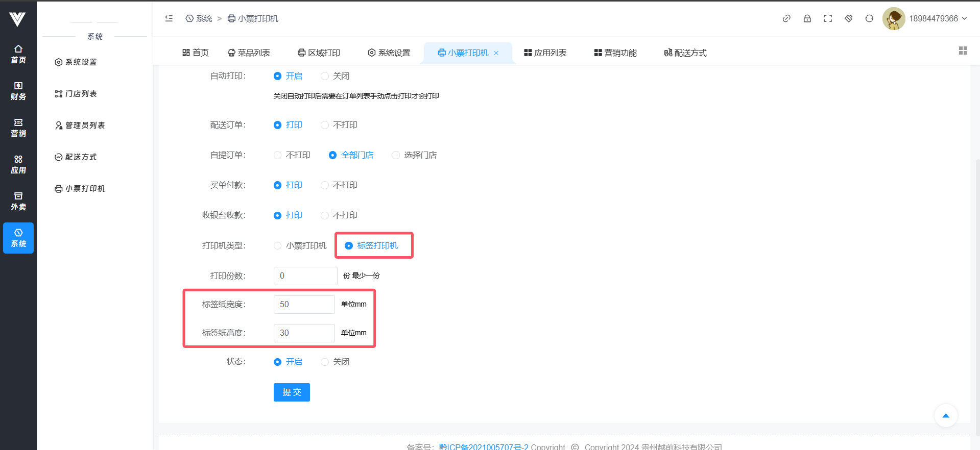The height and width of the screenshot is (450, 980).
Task: Click the link icon in top toolbar
Action: (x=786, y=18)
